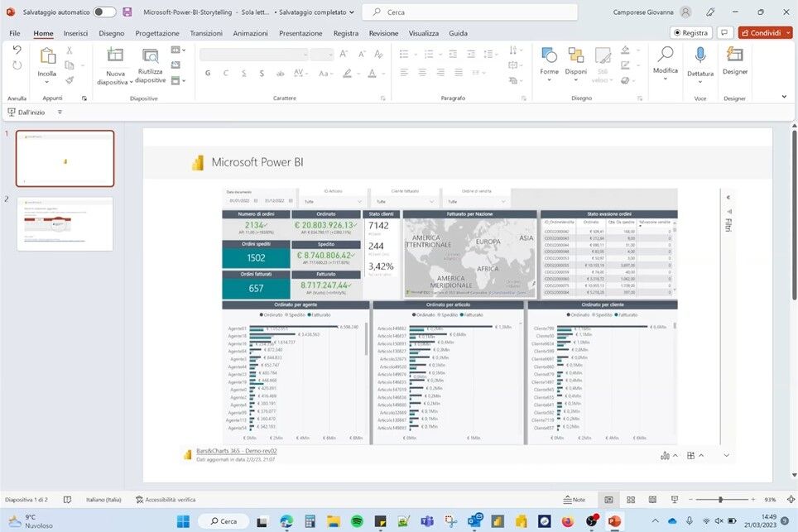The width and height of the screenshot is (798, 532).
Task: Click the Incolla paste clipboard icon
Action: 47,56
